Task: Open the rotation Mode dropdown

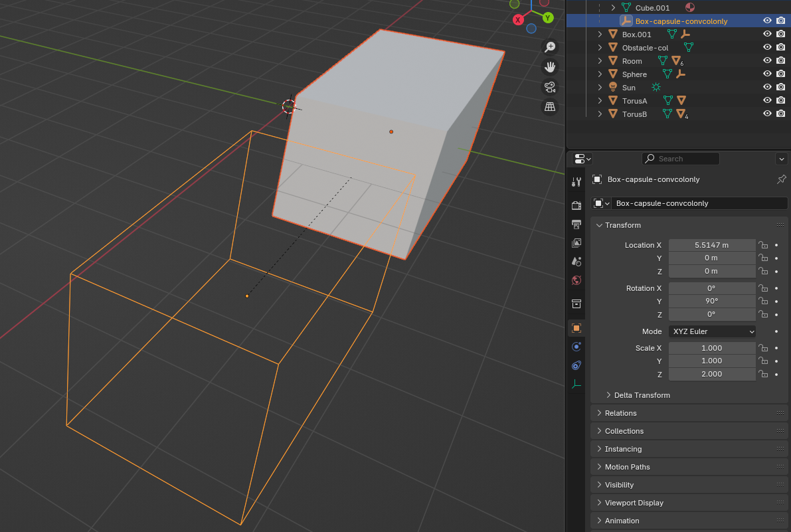Action: coord(712,331)
